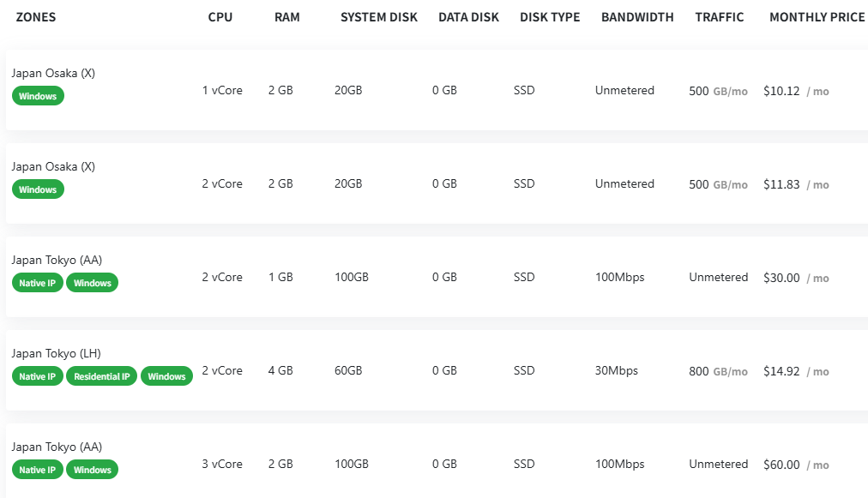Sort by the CPU column header

tap(220, 17)
